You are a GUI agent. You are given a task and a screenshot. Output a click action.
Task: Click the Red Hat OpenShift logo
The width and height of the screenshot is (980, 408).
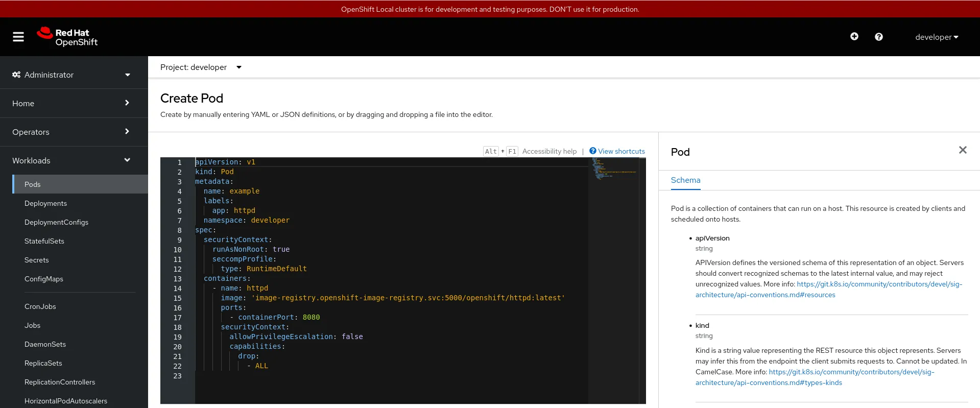tap(67, 37)
